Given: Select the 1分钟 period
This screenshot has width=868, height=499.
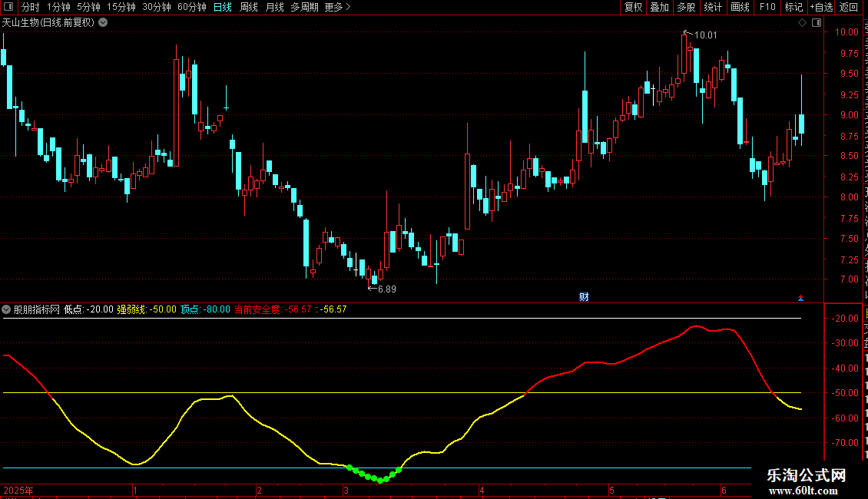Looking at the screenshot, I should click(x=58, y=7).
